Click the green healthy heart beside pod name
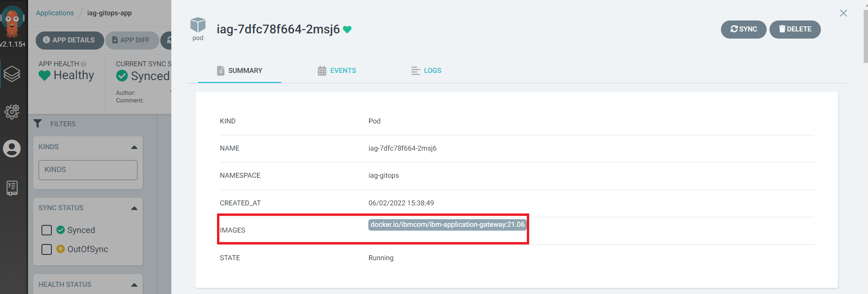Screen dimensions: 868x294 coord(347,30)
